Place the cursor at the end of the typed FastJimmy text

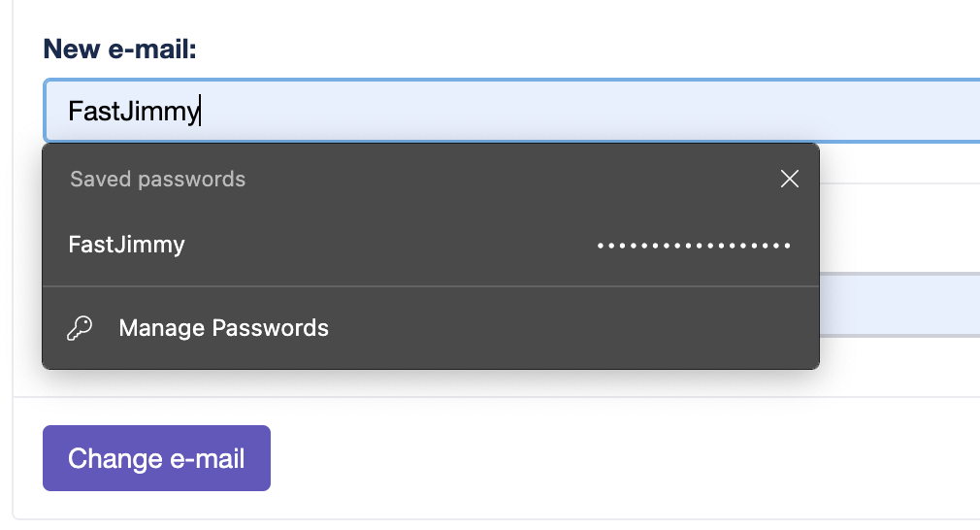tap(199, 111)
